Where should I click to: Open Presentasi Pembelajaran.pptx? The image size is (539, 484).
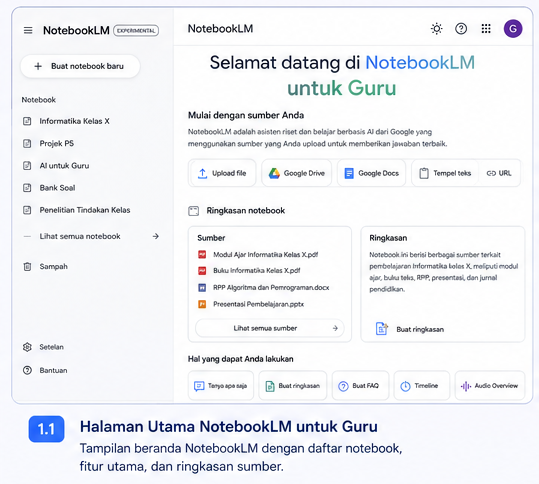pos(258,304)
